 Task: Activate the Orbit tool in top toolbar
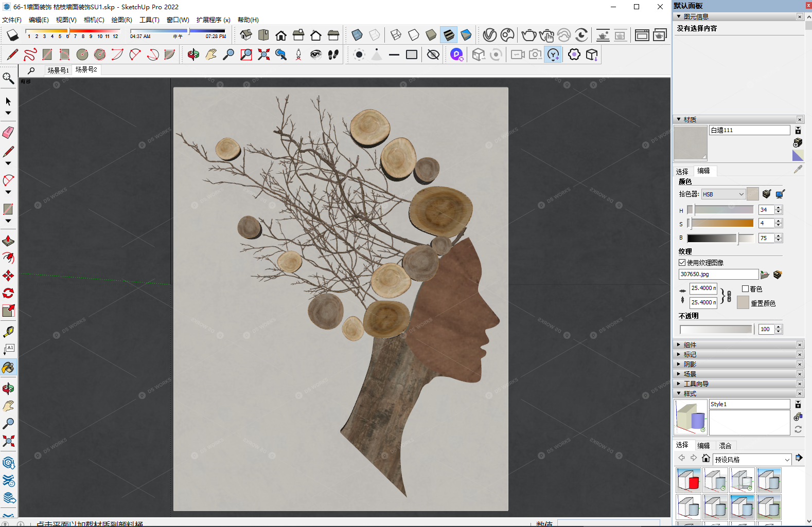(x=193, y=54)
